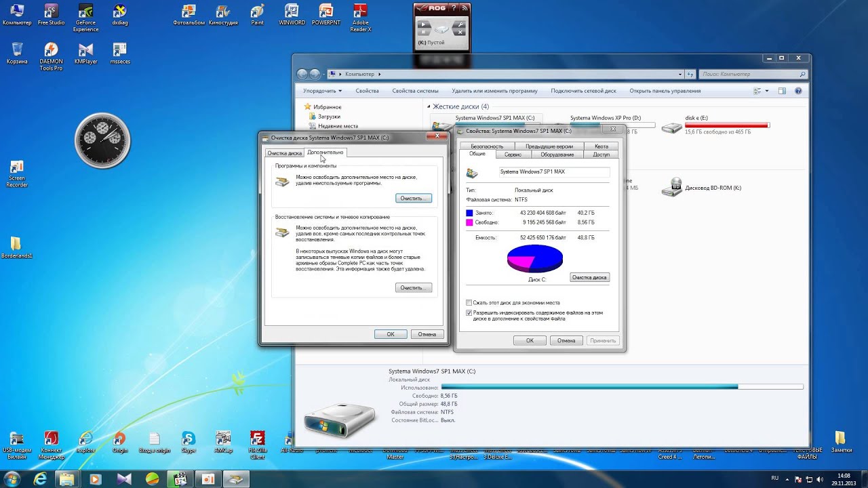Screen dimensions: 868x488
Task: Click the red usage bar of disk e (E:)
Action: pos(727,125)
